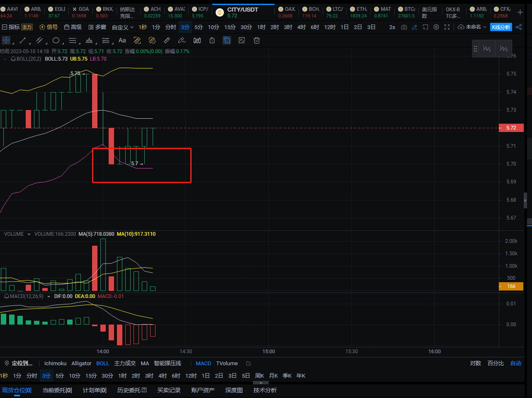532x398 pixels.
Task: Toggle 自动 auto price scale
Action: coord(515,363)
